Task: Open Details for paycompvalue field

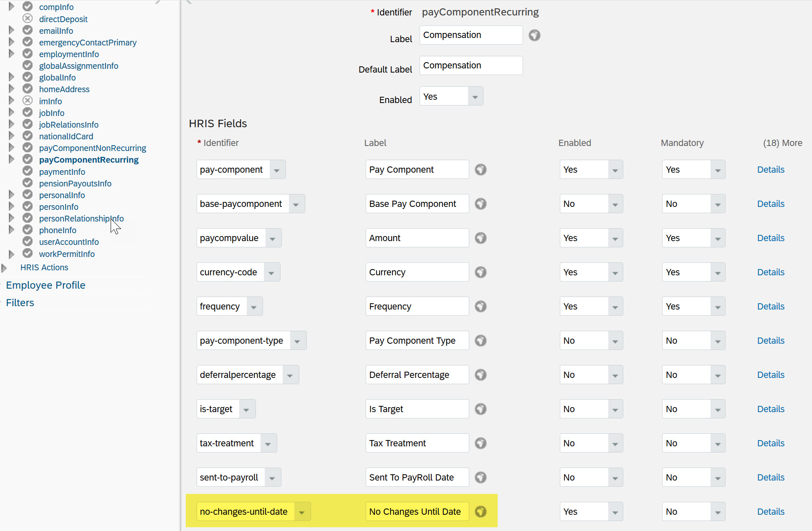Action: (x=771, y=238)
